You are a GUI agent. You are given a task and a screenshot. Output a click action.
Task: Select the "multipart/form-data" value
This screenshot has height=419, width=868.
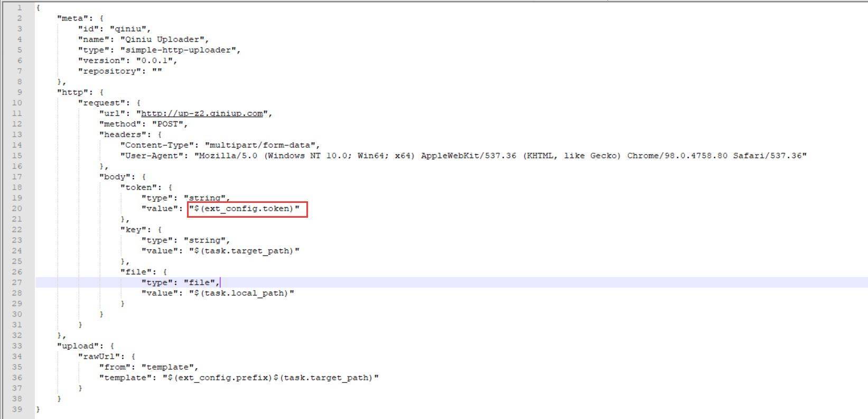(x=260, y=145)
